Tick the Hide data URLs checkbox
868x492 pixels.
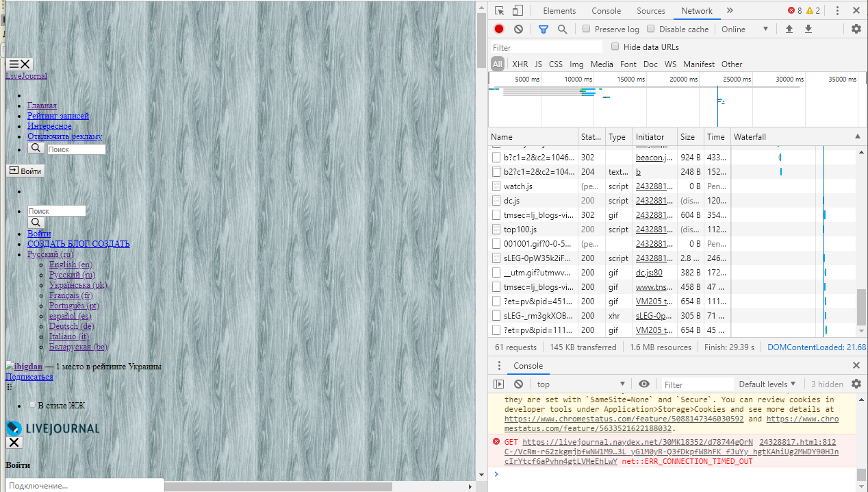click(x=615, y=47)
